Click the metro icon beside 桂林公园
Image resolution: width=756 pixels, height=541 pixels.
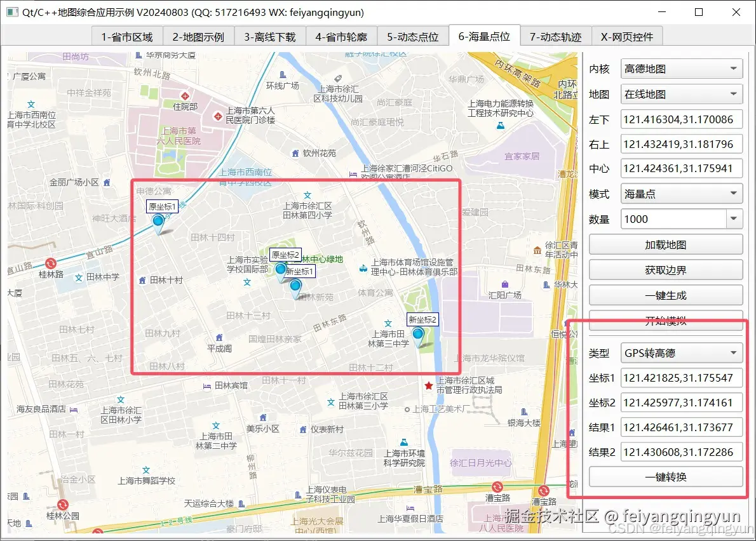pos(62,504)
